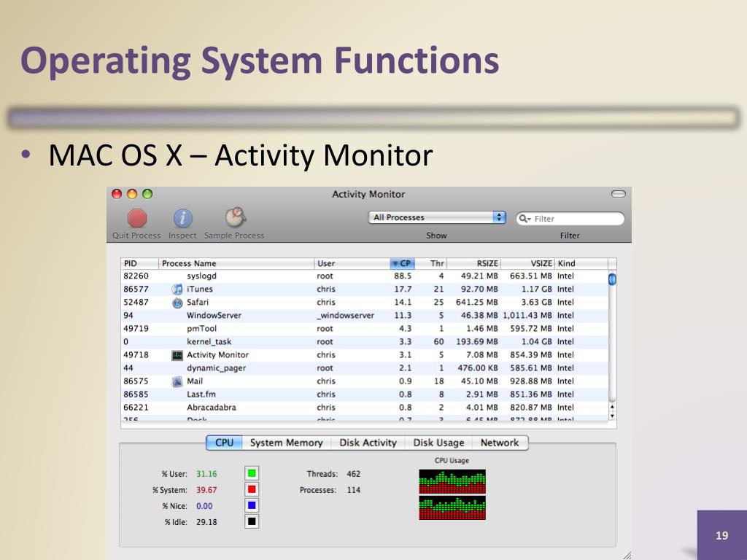Click the red % System color swatch
The image size is (747, 560).
(x=252, y=489)
